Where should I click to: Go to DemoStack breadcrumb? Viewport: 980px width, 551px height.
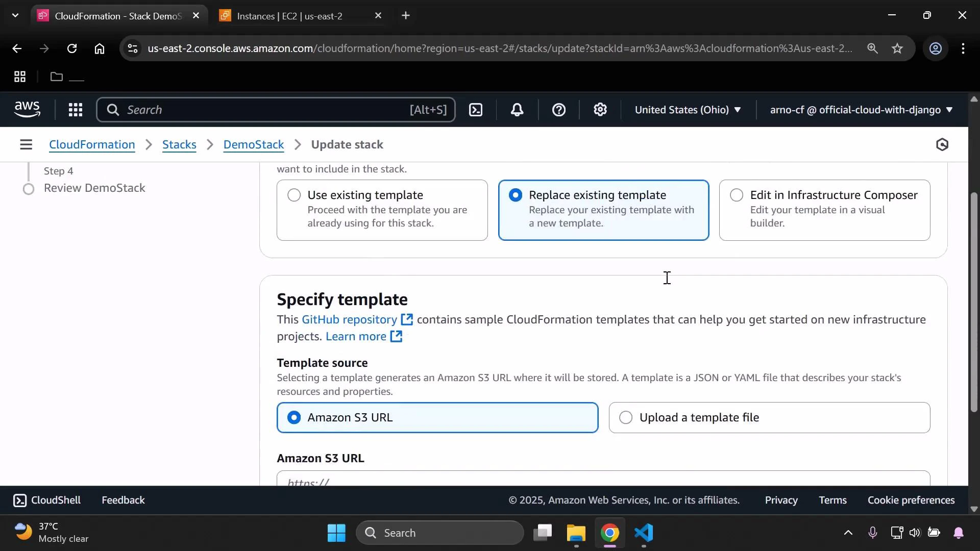tap(254, 145)
